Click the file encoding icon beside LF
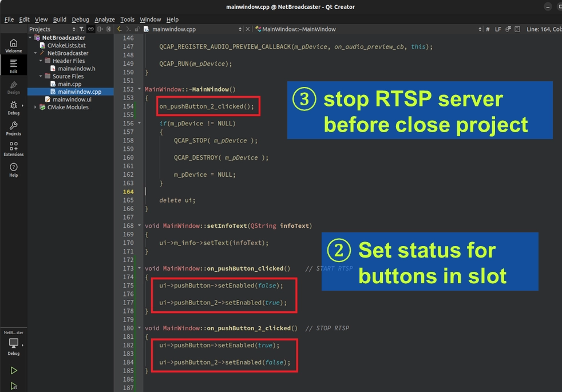 click(508, 29)
